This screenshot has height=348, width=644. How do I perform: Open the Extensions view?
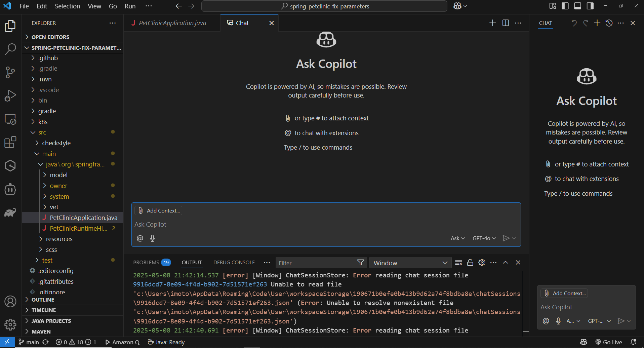point(10,142)
